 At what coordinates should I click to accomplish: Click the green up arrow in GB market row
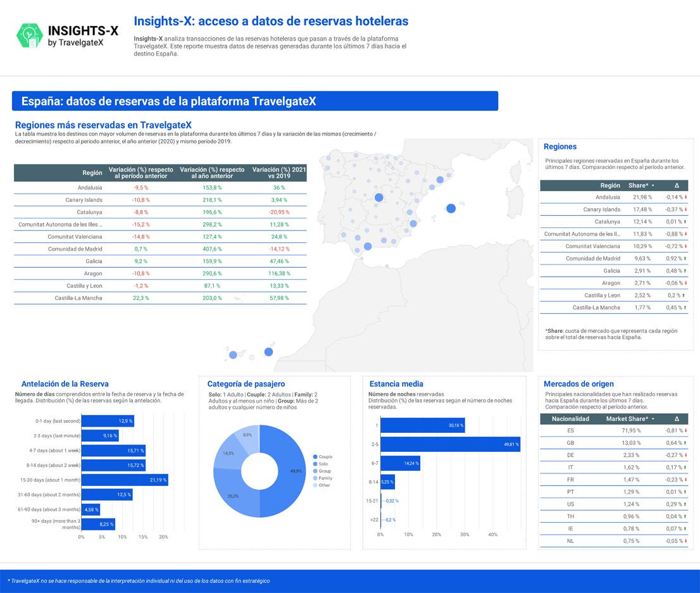(x=686, y=443)
